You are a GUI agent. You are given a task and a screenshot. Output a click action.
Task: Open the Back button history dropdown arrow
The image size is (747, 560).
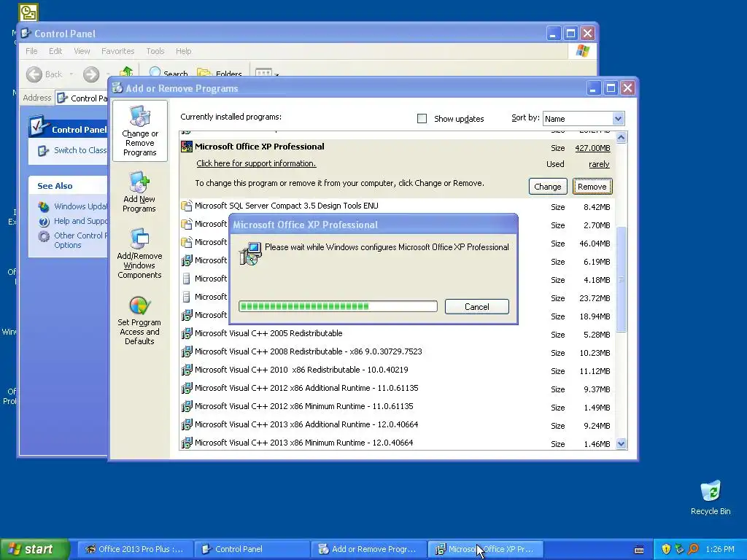coord(71,74)
